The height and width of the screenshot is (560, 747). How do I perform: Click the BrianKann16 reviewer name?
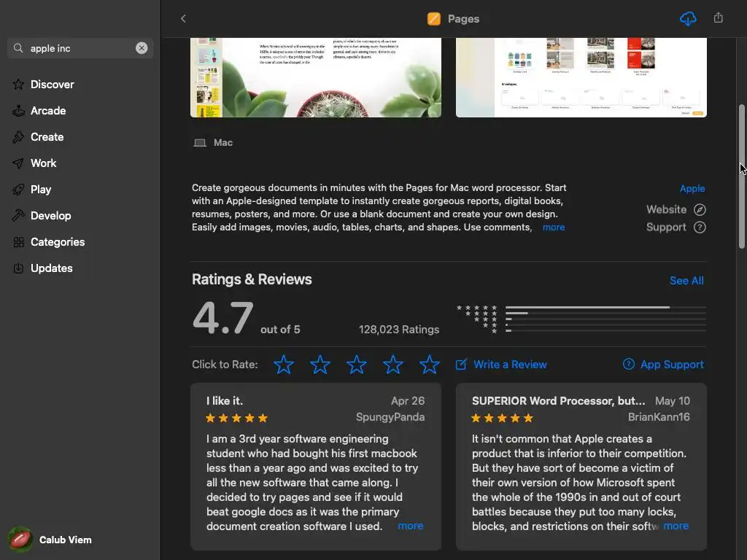click(659, 417)
